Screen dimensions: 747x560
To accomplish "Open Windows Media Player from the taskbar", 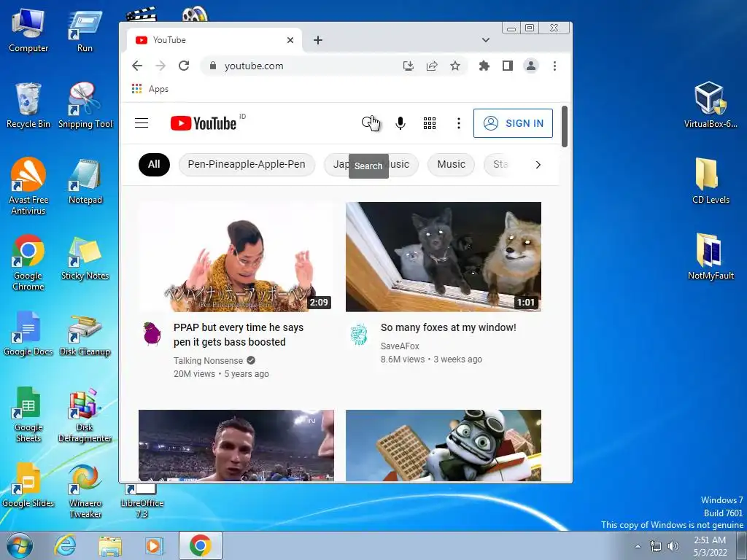I will tap(154, 545).
